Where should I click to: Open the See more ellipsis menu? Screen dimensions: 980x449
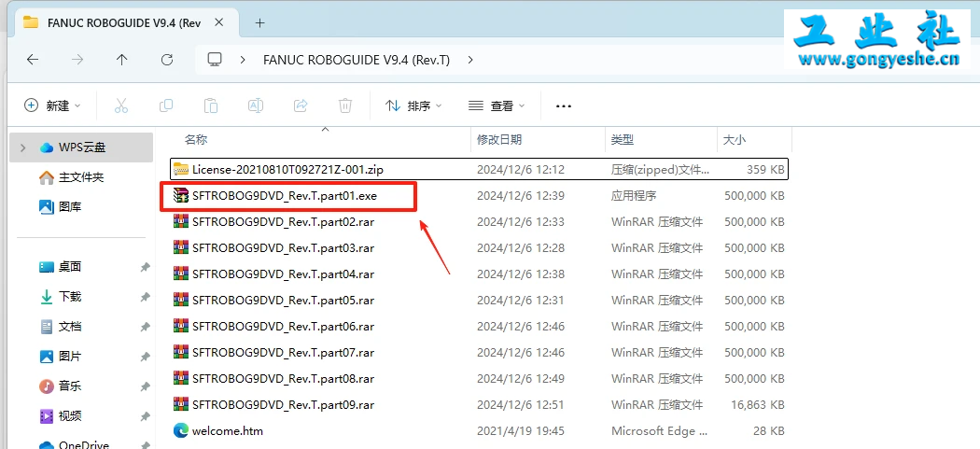click(564, 106)
